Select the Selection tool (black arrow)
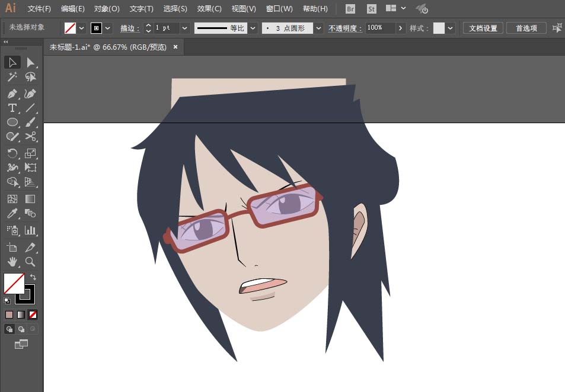The image size is (565, 392). [x=12, y=63]
